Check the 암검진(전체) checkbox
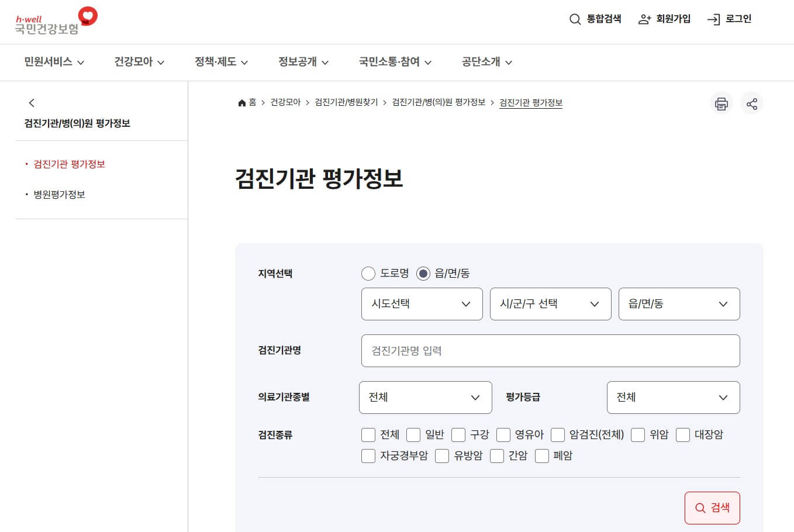This screenshot has width=794, height=532. [558, 435]
